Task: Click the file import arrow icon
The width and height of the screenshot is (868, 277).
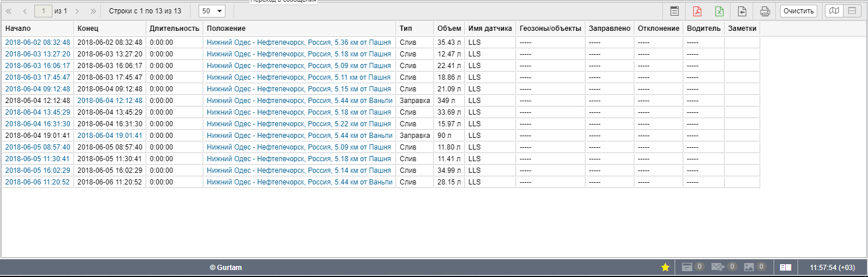Action: click(x=742, y=11)
